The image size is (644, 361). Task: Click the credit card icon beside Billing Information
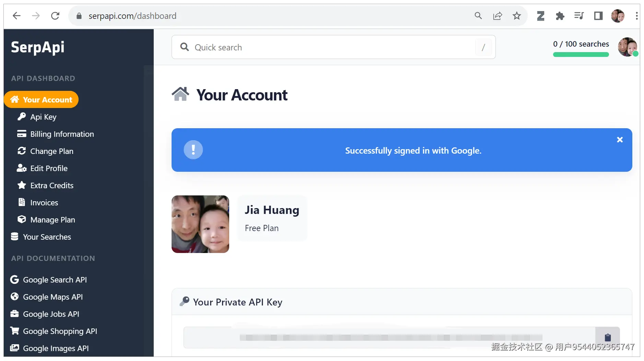pos(22,134)
